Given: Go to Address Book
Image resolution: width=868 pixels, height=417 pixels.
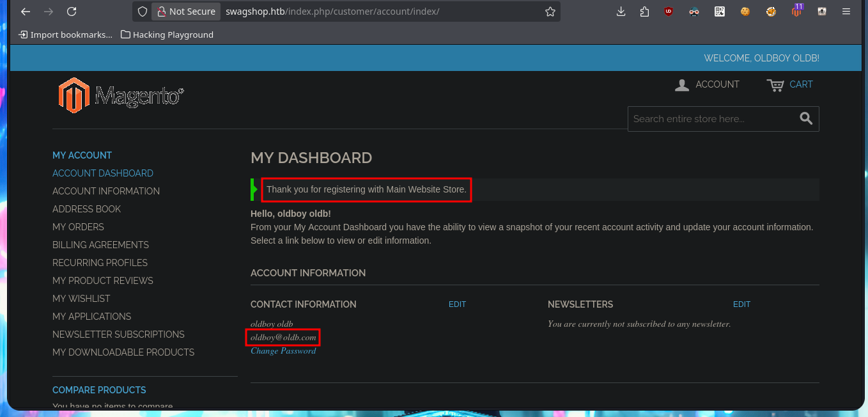Looking at the screenshot, I should 86,209.
